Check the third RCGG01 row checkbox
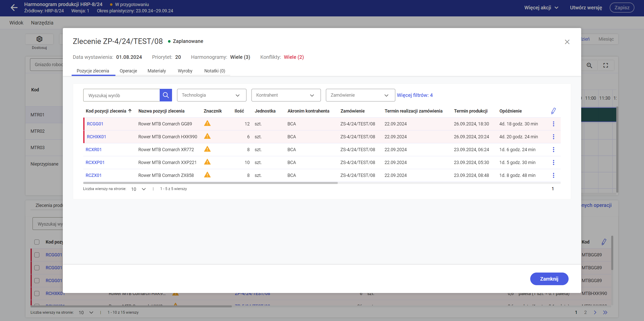This screenshot has height=321, width=644. click(x=37, y=281)
